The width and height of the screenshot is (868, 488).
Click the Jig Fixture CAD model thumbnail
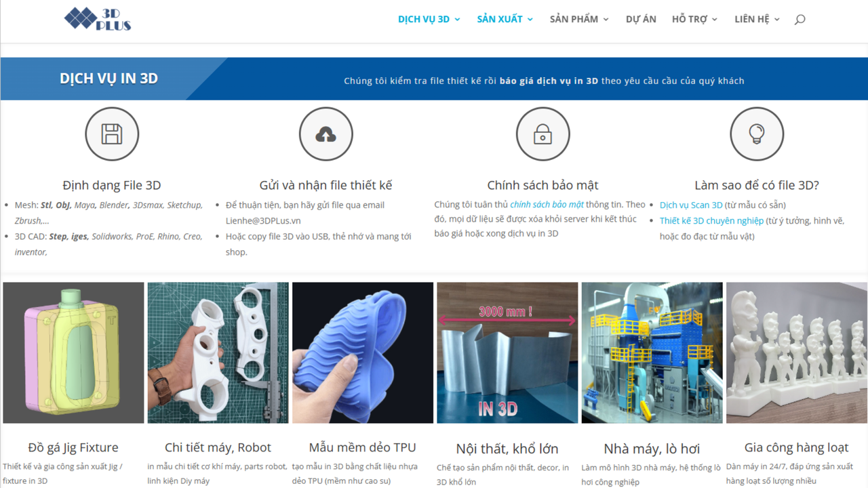coord(73,352)
